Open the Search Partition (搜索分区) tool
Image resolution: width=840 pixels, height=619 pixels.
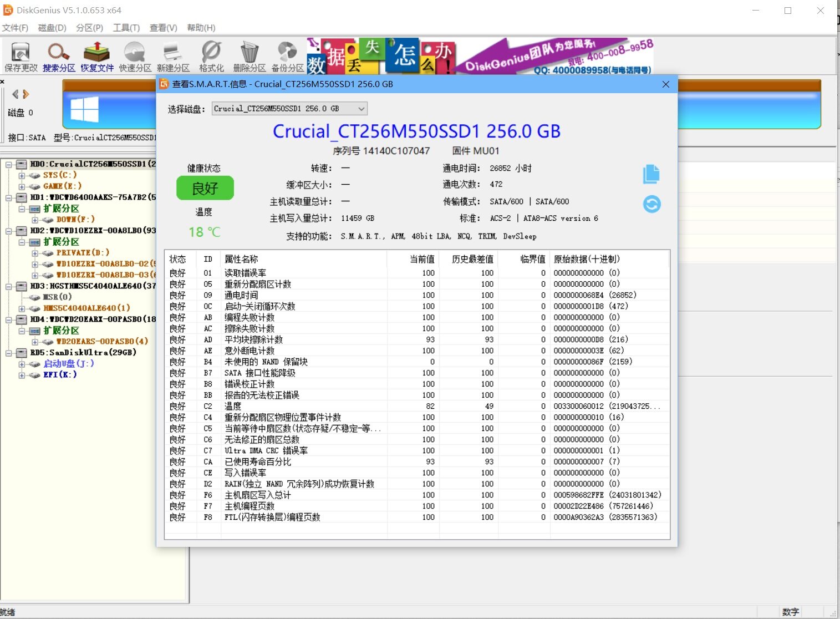[x=59, y=56]
